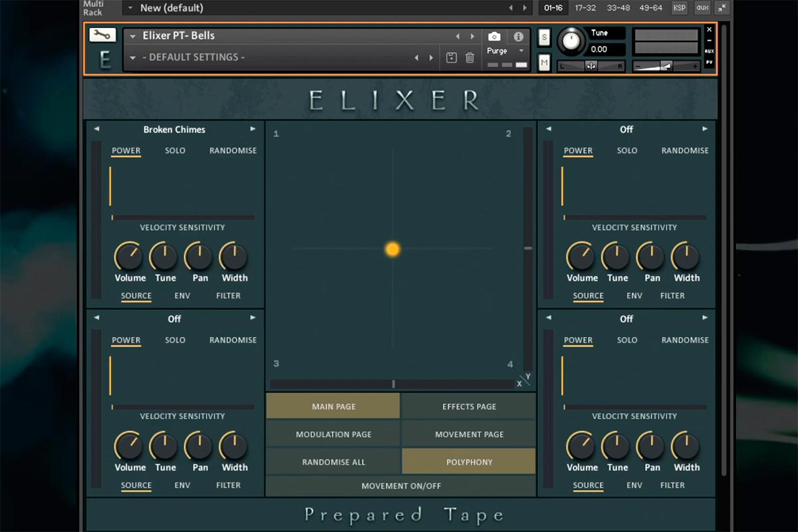Click the camera snapshot icon
Viewport: 798px width, 532px height.
(x=494, y=37)
